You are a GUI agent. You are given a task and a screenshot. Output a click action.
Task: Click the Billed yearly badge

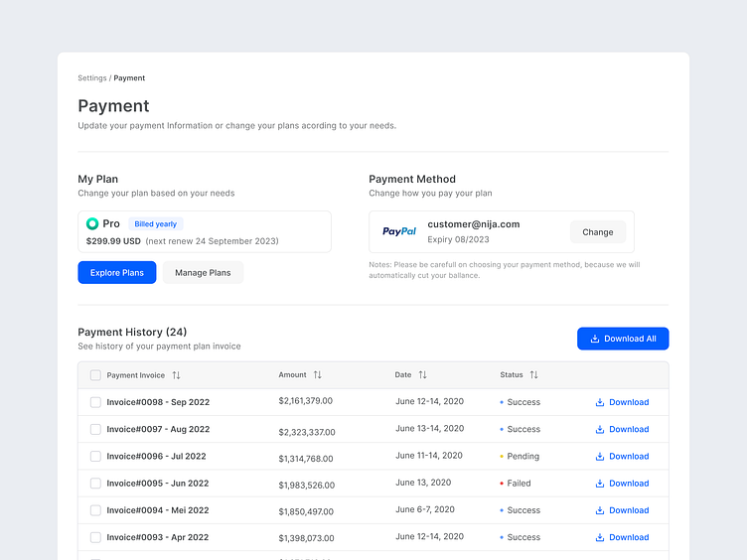156,223
